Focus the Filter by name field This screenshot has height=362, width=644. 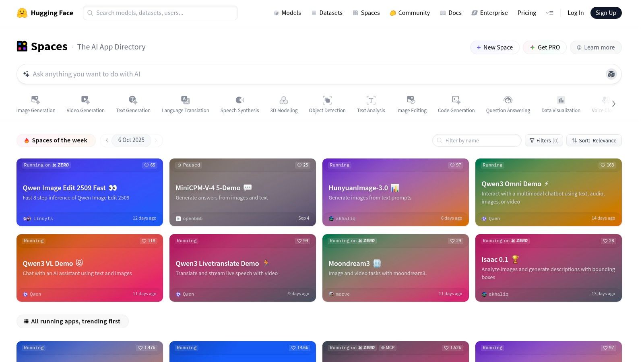click(477, 140)
